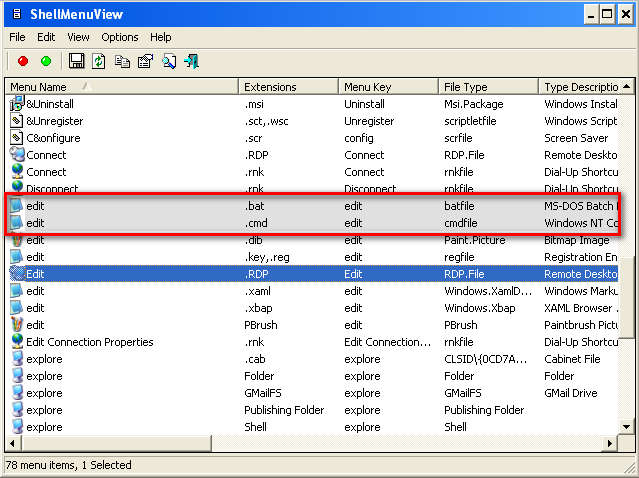Click the Exit door toolbar icon
639x478 pixels.
[x=191, y=62]
